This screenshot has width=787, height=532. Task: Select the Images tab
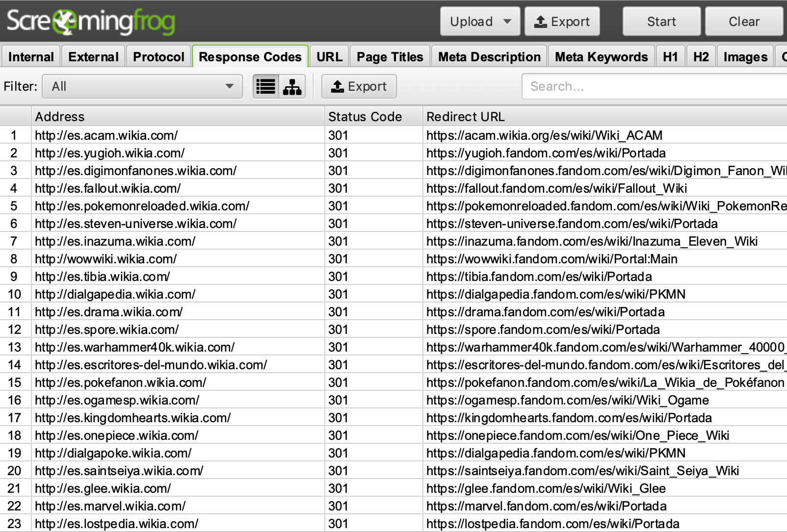coord(745,57)
